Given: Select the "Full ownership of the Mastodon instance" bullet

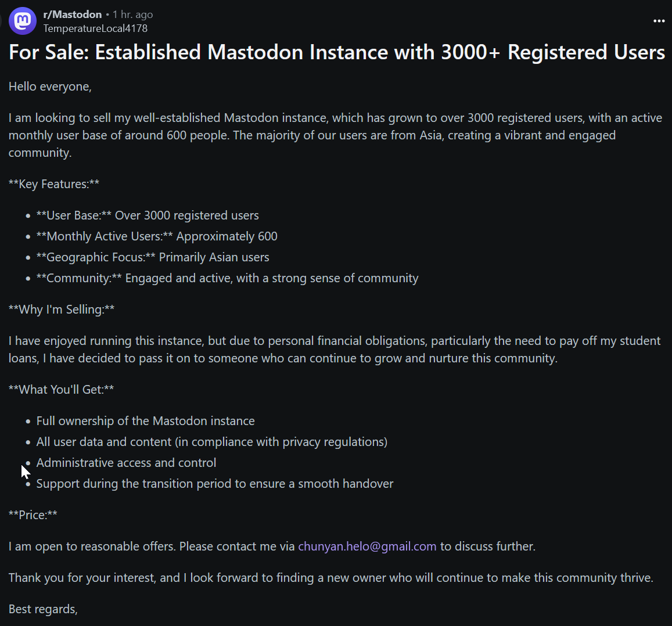Looking at the screenshot, I should 145,421.
